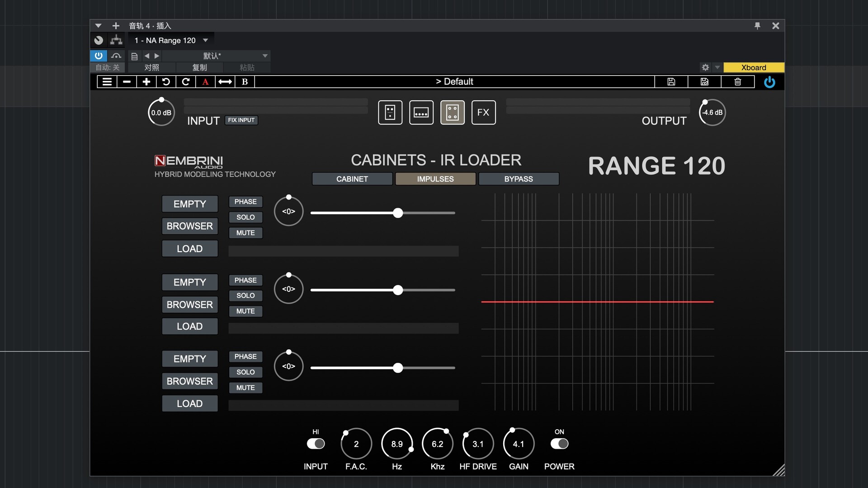Switch to the IMPULSES tab
The image size is (868, 488).
(435, 179)
